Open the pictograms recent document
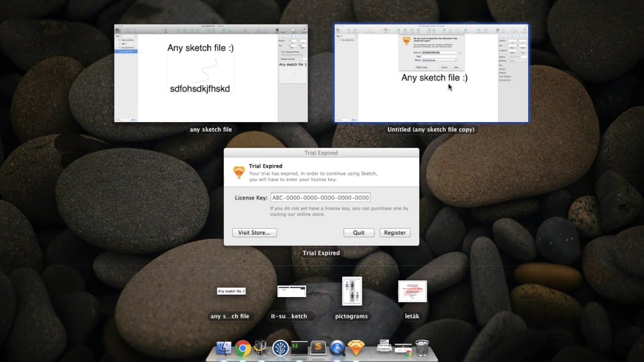Viewport: 644px width, 362px height. click(352, 291)
